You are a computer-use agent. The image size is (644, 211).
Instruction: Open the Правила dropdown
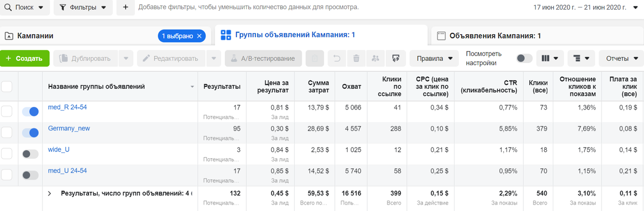[x=434, y=58]
